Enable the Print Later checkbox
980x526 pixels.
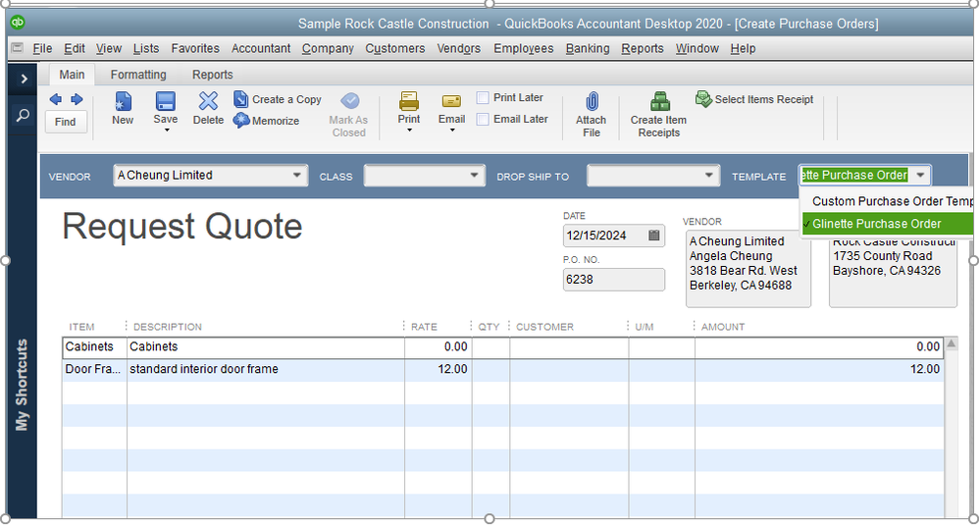(483, 97)
